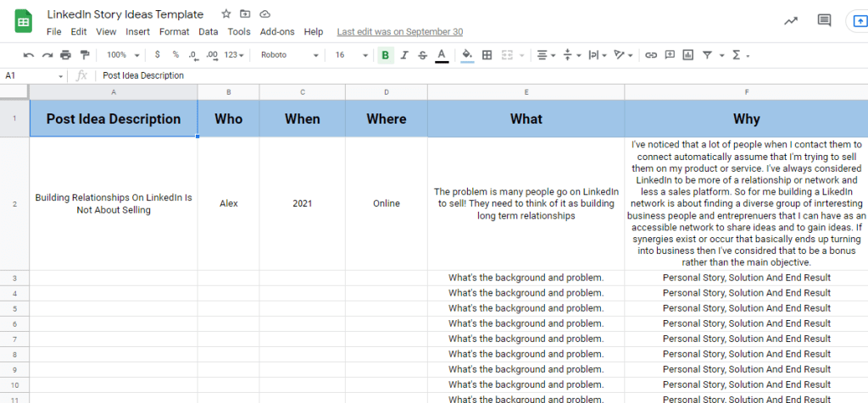The image size is (868, 403).
Task: Open the File menu
Action: click(53, 32)
